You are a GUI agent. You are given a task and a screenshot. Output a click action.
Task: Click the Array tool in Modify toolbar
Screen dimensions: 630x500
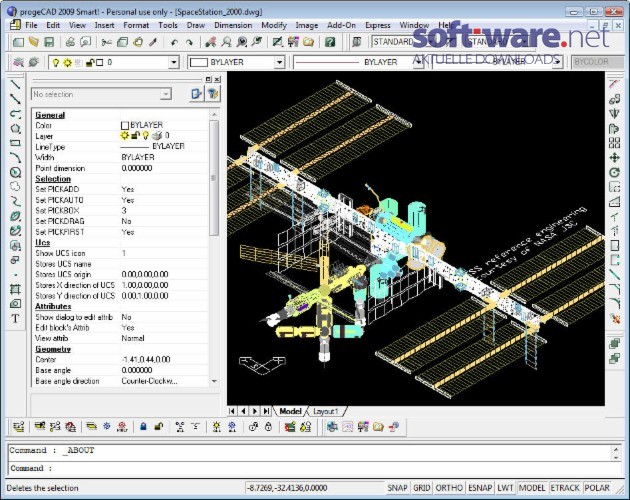tap(614, 143)
